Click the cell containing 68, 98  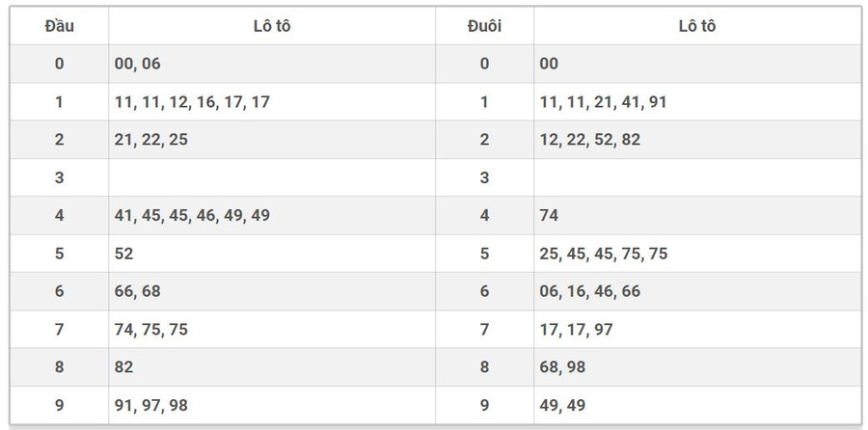(562, 367)
